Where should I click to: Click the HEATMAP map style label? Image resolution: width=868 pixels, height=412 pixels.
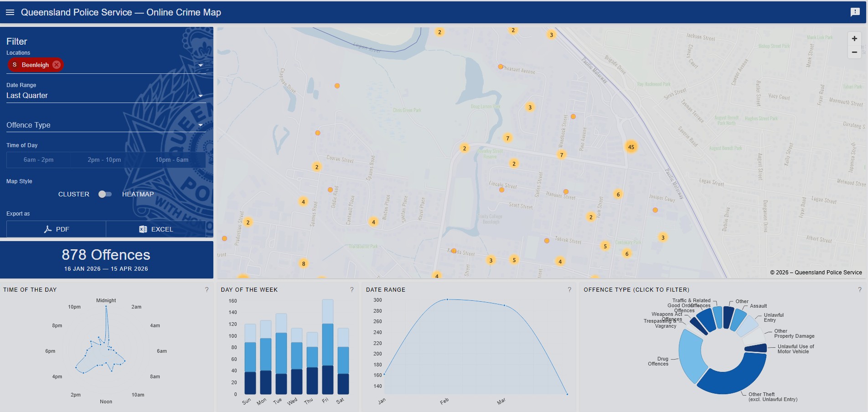click(138, 194)
